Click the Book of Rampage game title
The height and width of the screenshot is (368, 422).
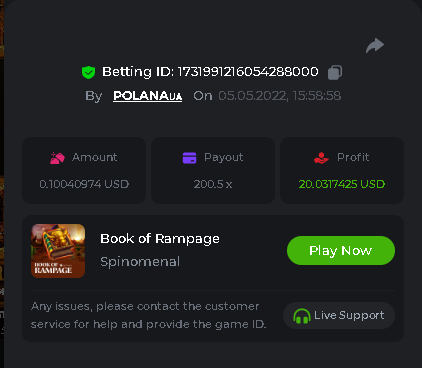click(160, 239)
